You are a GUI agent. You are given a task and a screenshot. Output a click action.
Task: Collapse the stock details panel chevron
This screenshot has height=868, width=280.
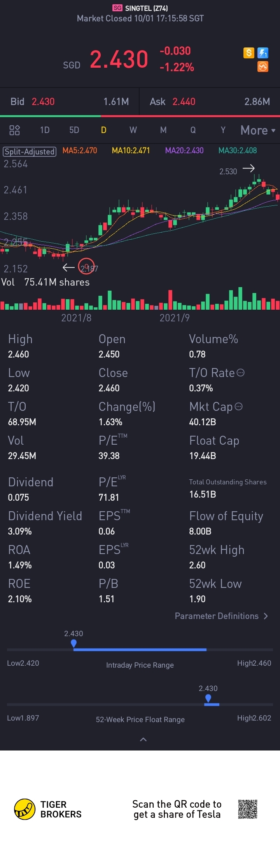point(143,739)
